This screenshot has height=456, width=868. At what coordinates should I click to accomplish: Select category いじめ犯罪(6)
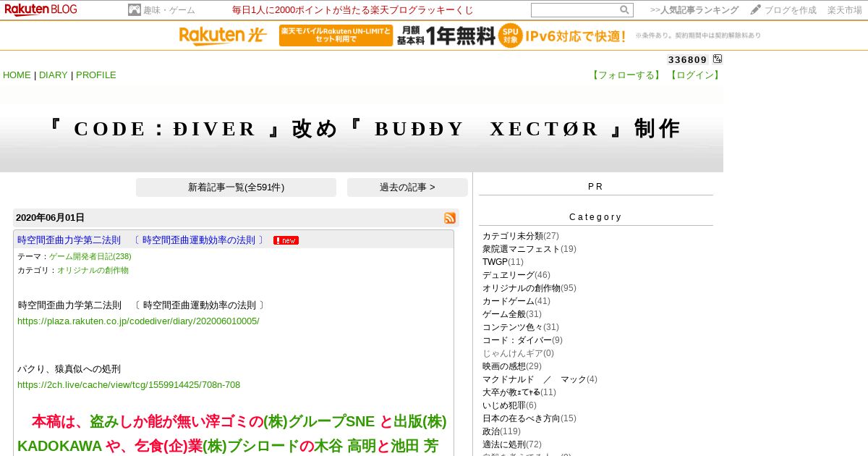point(510,405)
